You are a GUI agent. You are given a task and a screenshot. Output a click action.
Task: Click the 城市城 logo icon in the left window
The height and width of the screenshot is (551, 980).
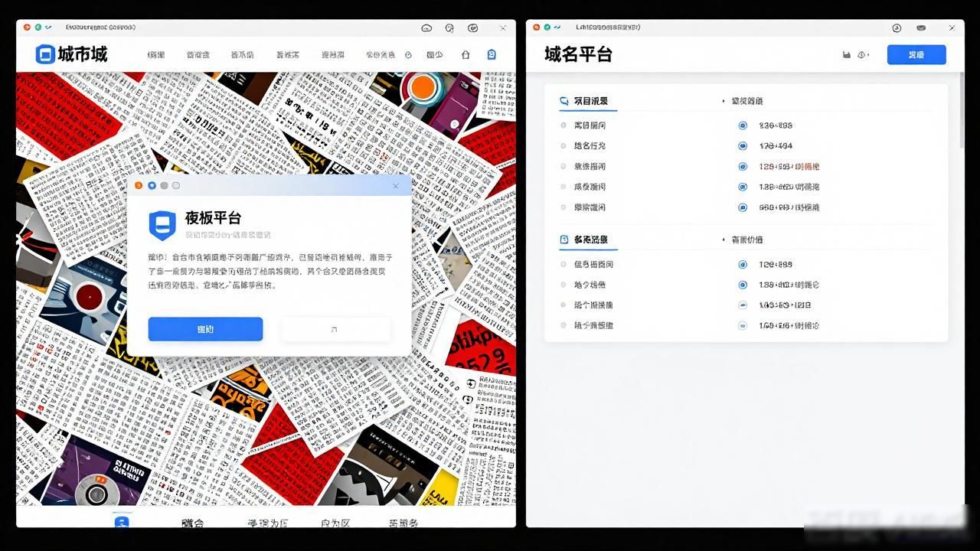45,54
